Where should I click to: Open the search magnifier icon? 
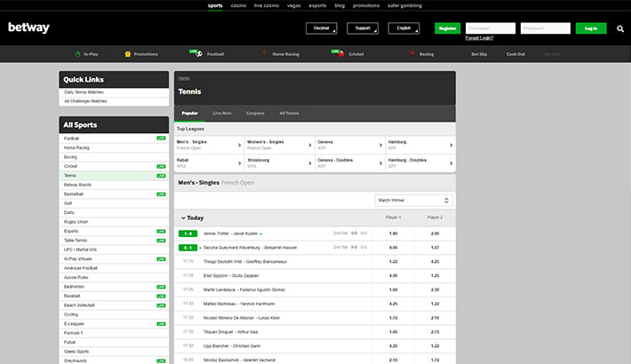point(620,28)
